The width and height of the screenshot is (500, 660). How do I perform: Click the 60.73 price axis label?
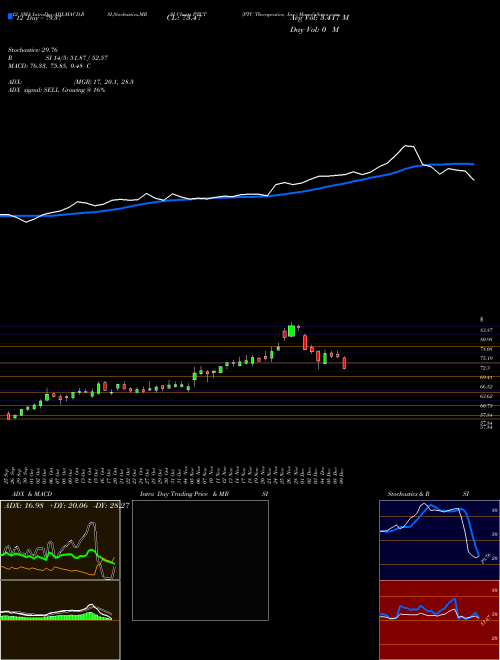coord(486,406)
